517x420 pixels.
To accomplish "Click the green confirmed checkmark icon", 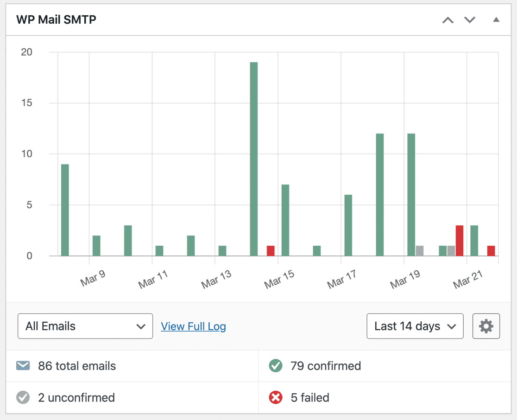I will (x=276, y=366).
